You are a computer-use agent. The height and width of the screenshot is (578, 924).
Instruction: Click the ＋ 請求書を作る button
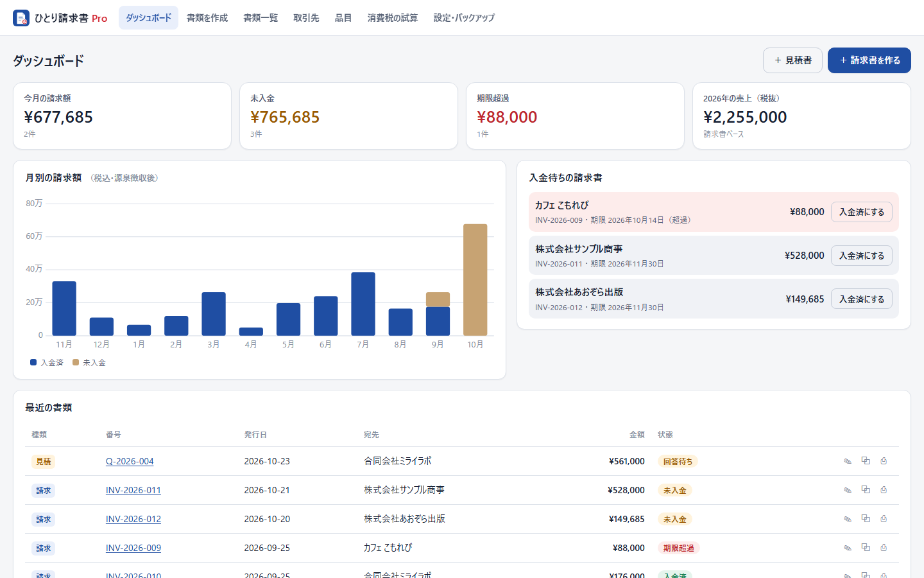pyautogui.click(x=869, y=60)
